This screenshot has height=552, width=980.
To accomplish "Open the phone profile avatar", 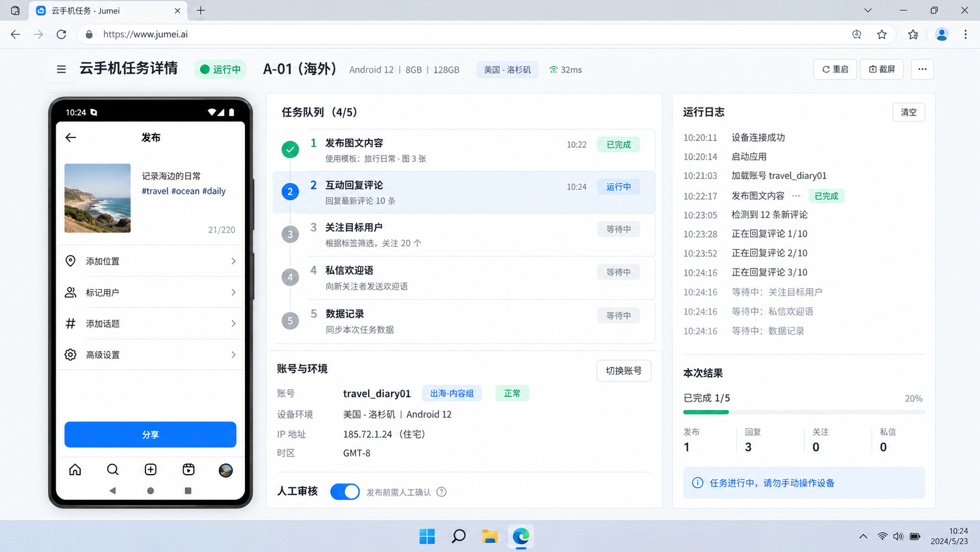I will point(226,470).
